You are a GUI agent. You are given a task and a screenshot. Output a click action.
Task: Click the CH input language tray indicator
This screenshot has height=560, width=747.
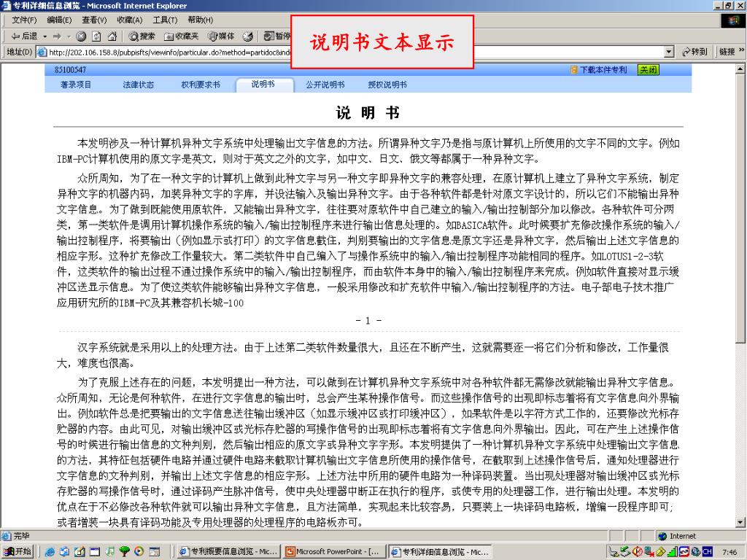tap(708, 551)
